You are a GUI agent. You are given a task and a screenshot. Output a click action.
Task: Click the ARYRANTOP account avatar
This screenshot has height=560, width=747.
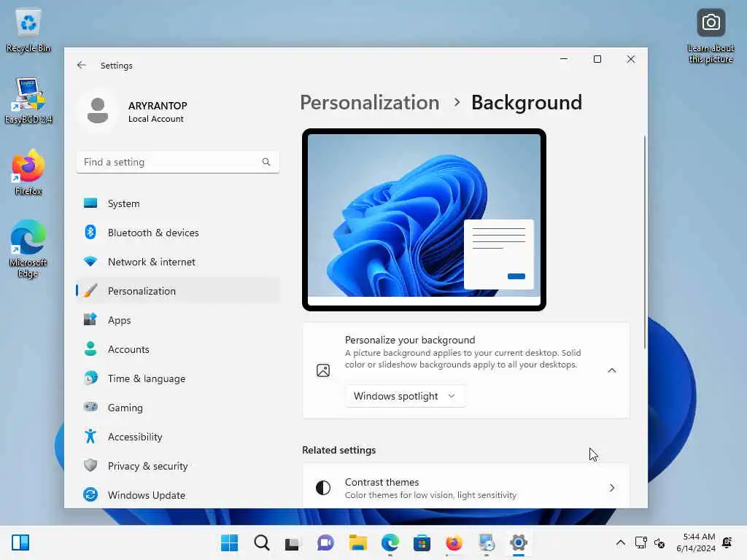click(x=98, y=111)
